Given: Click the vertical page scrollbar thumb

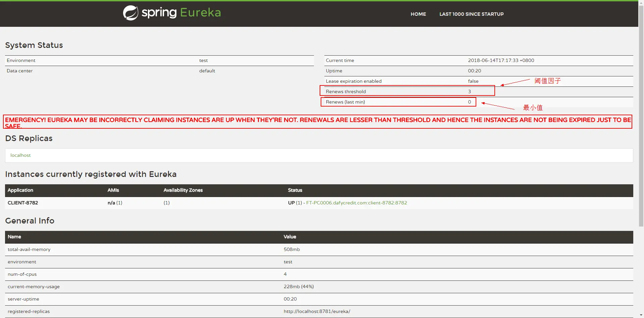Looking at the screenshot, I should (x=641, y=116).
